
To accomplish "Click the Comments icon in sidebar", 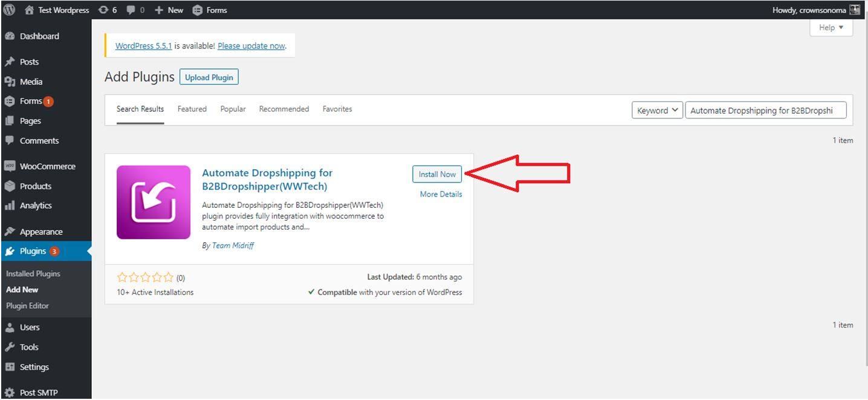I will click(x=9, y=141).
